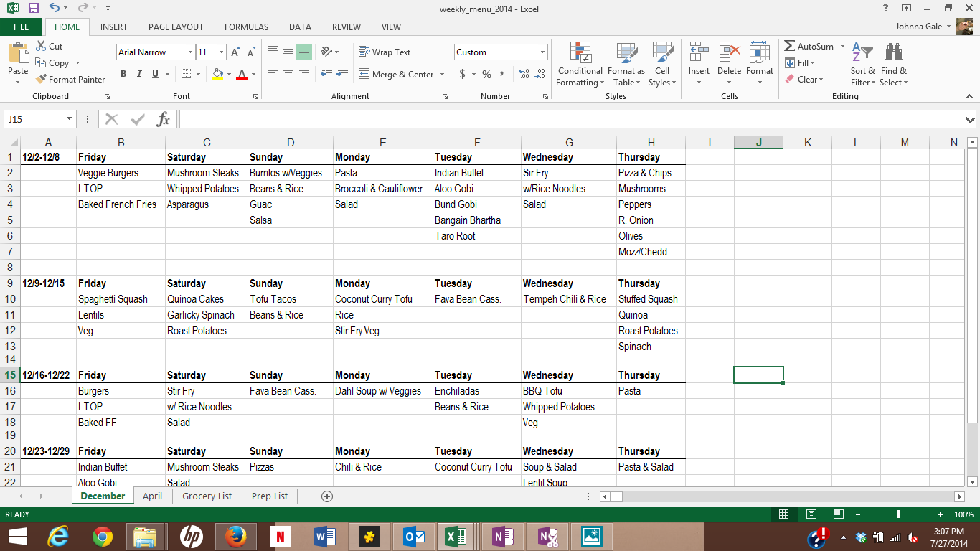Screen dimensions: 980x551
Task: Open Conditional Formatting menu
Action: (x=580, y=65)
